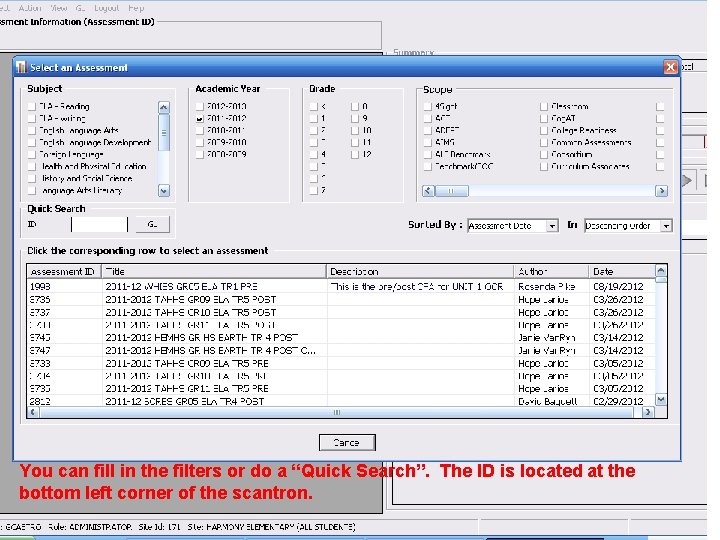Viewport: 720px width, 540px height.
Task: Open the Logout menu
Action: [106, 8]
